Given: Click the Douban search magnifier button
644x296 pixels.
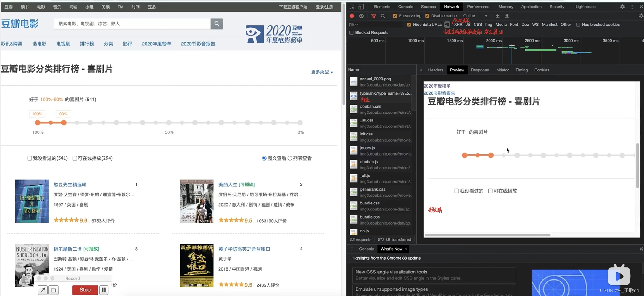Looking at the screenshot, I should pyautogui.click(x=217, y=24).
